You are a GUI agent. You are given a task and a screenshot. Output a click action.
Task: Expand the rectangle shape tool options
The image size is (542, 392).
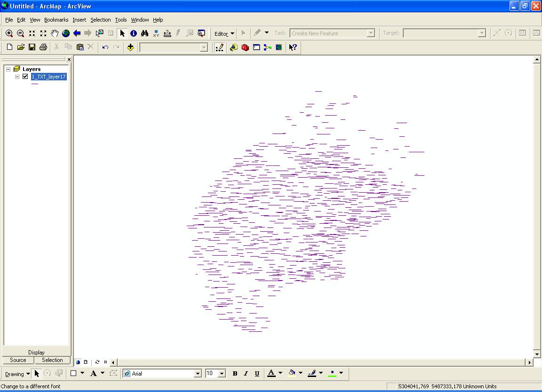82,373
